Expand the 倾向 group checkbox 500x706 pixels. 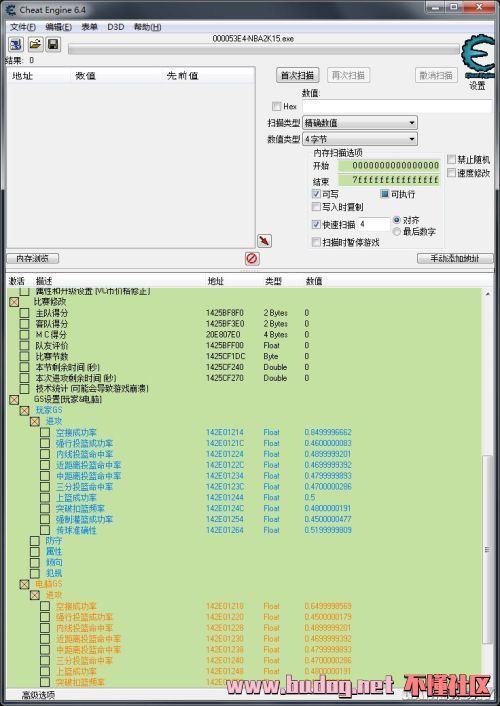pos(35,562)
